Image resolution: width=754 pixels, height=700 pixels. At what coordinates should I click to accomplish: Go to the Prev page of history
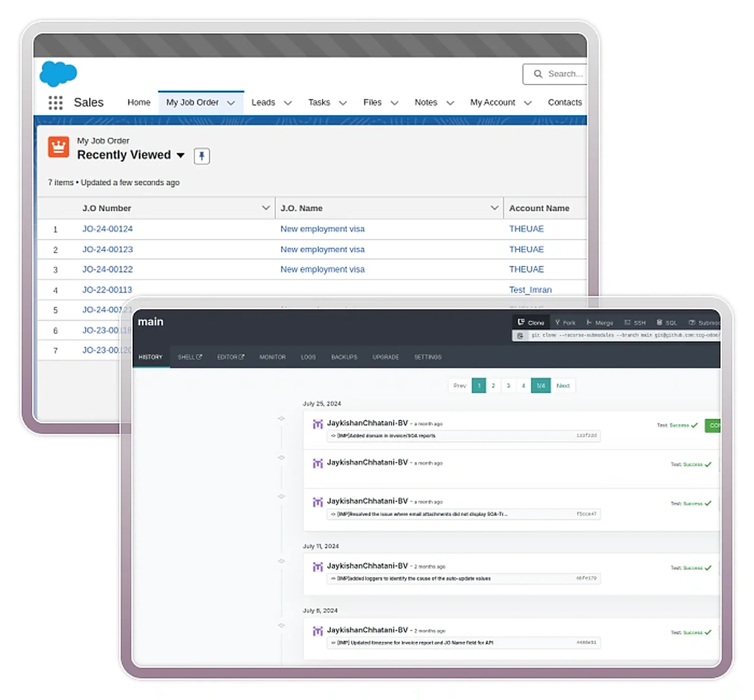pos(459,386)
